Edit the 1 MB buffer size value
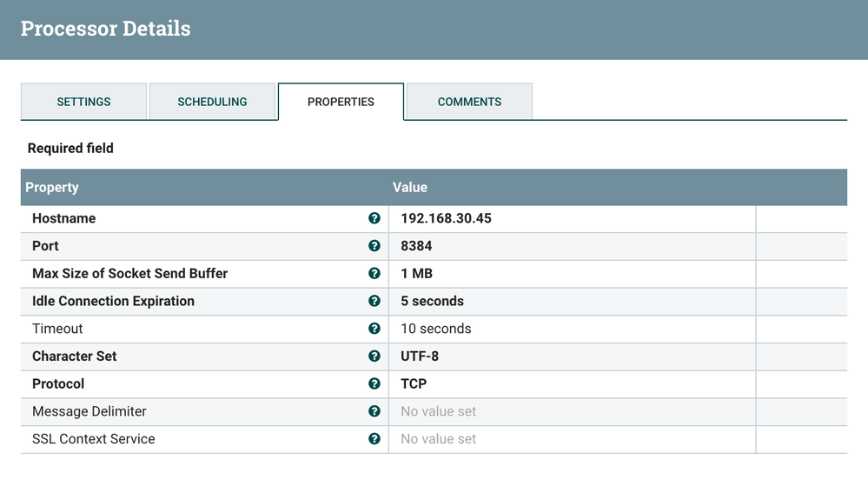This screenshot has height=493, width=868. pos(416,273)
